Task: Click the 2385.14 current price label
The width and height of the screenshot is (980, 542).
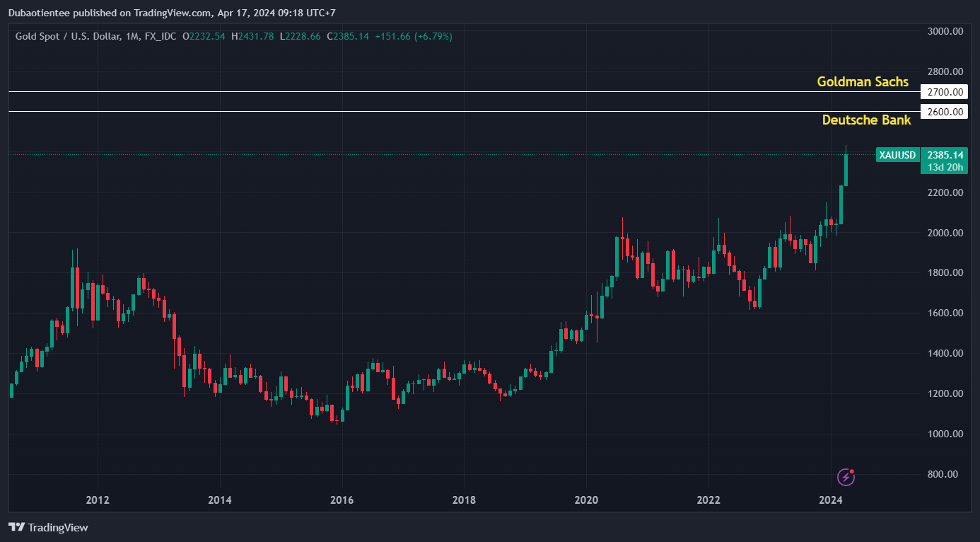Action: coord(945,155)
